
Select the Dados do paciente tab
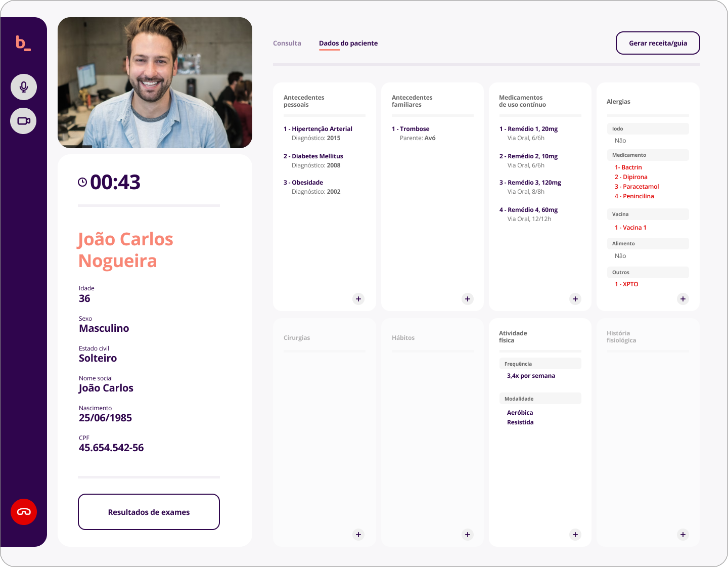point(348,43)
